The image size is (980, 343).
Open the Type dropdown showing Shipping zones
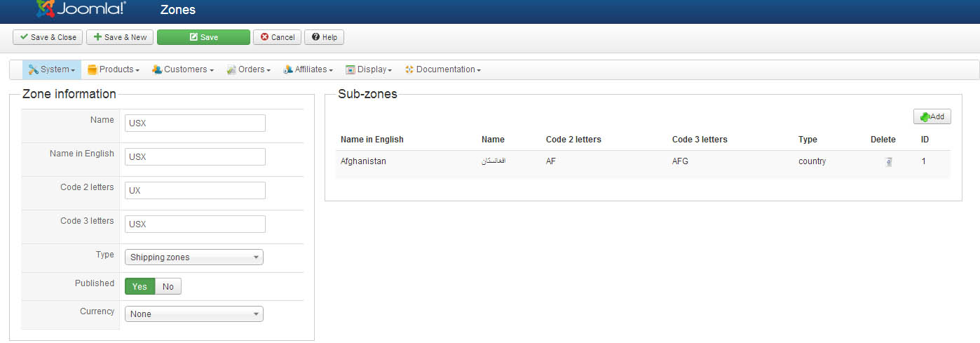[194, 257]
